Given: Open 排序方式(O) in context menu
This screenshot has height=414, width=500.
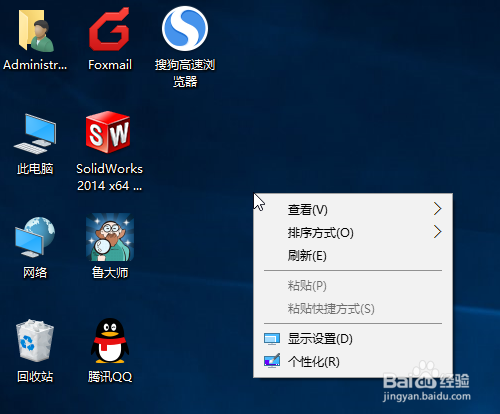Looking at the screenshot, I should 353,233.
